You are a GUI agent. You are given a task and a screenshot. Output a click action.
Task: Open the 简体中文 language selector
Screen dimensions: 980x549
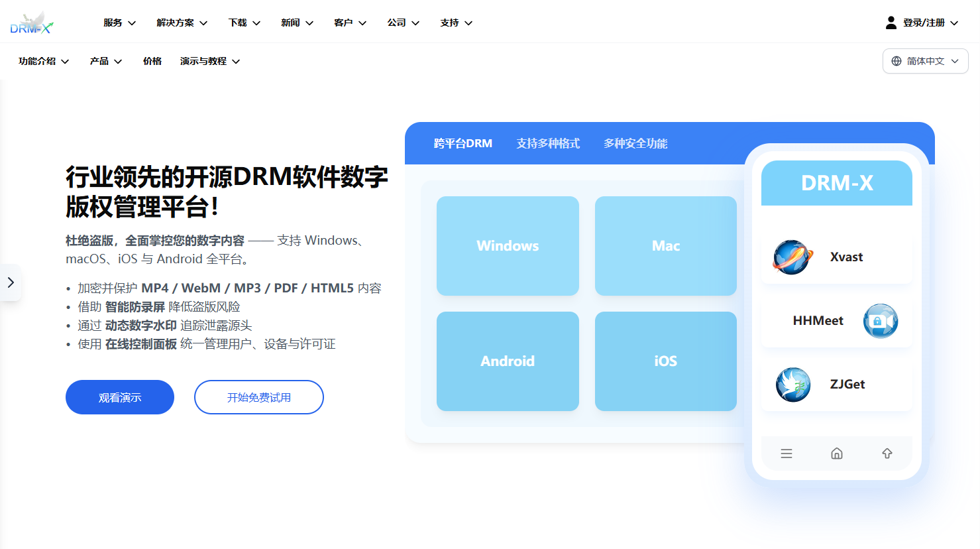tap(926, 61)
